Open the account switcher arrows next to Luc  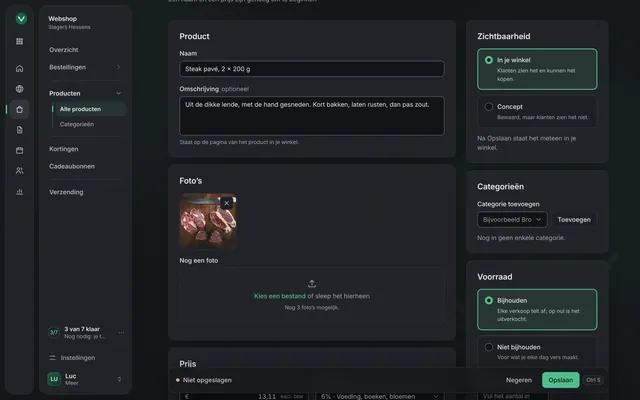coord(119,379)
